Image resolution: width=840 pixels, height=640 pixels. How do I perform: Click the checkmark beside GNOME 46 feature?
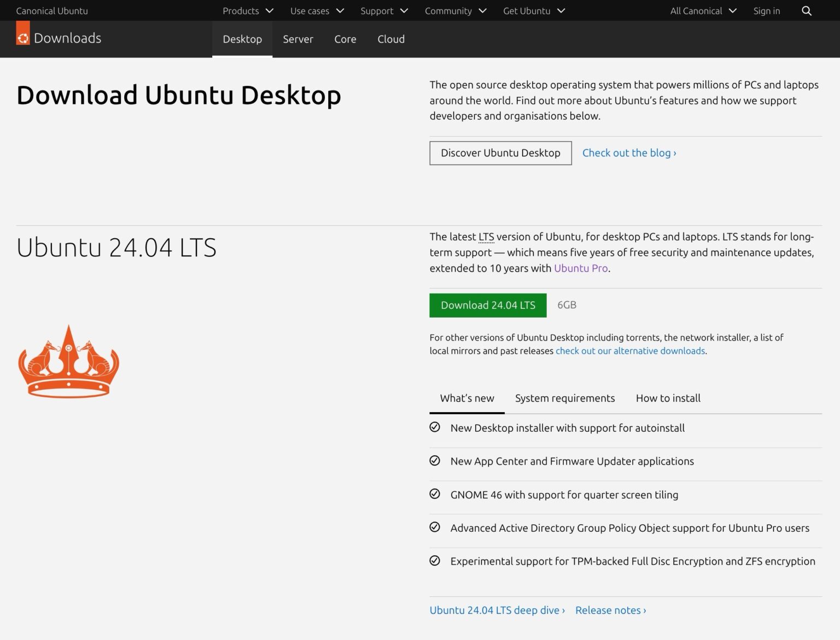(x=435, y=494)
